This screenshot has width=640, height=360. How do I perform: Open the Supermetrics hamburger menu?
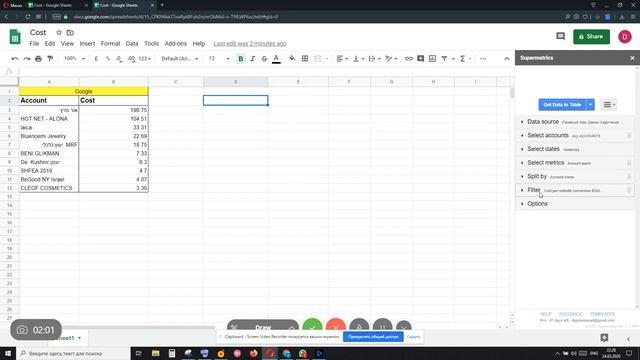click(x=609, y=105)
